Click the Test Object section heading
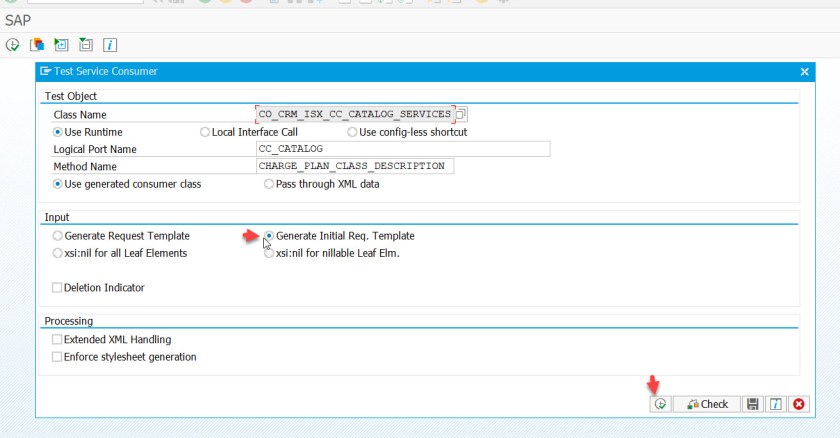The height and width of the screenshot is (438, 840). pos(70,96)
